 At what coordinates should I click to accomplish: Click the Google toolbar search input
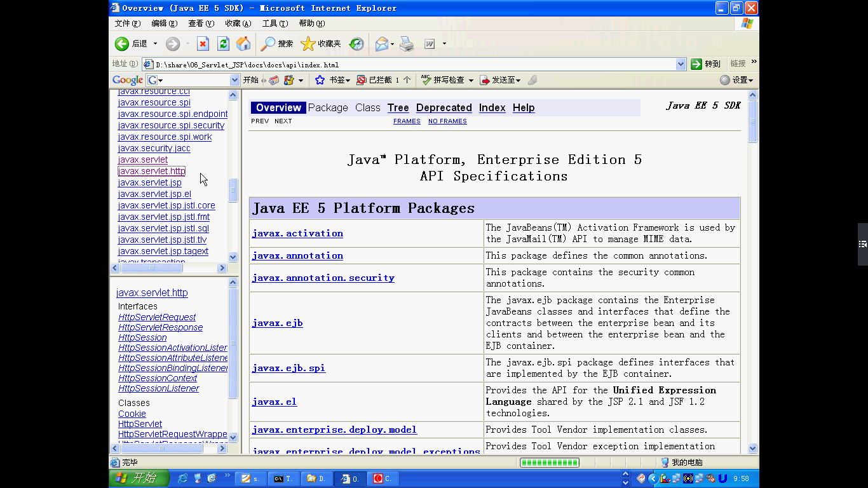click(x=193, y=80)
